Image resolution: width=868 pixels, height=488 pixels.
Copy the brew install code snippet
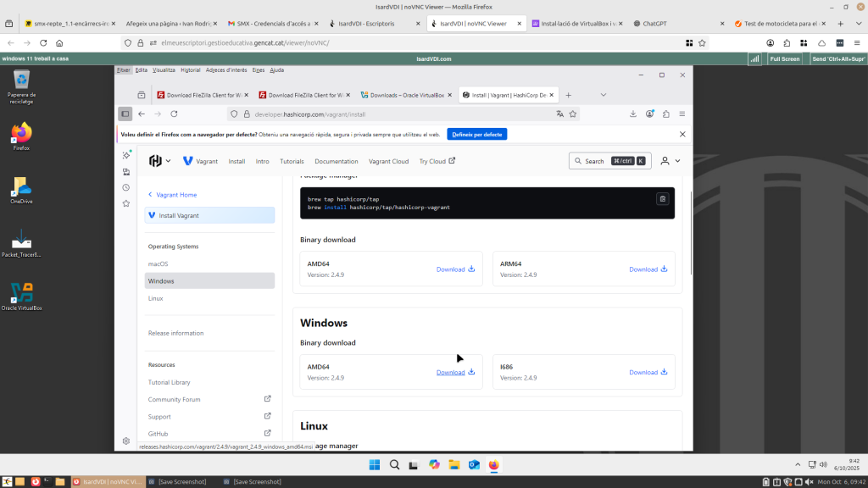[663, 198]
